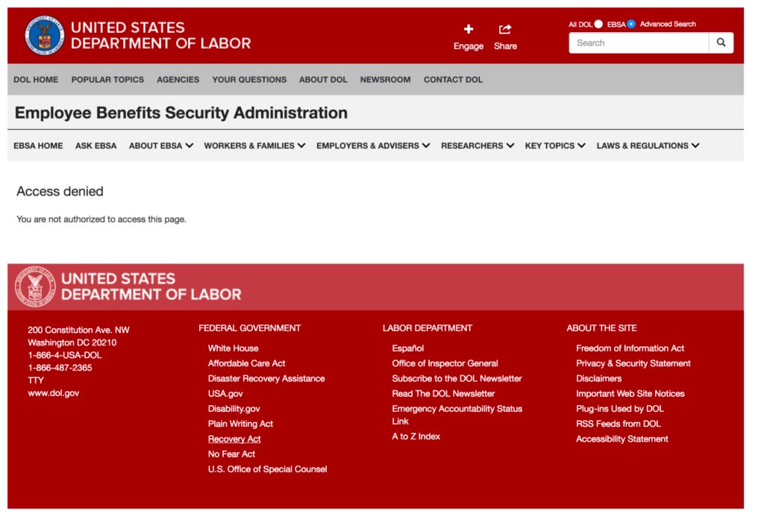This screenshot has width=764, height=532.
Task: Visit the Disability.gov link
Action: click(234, 409)
